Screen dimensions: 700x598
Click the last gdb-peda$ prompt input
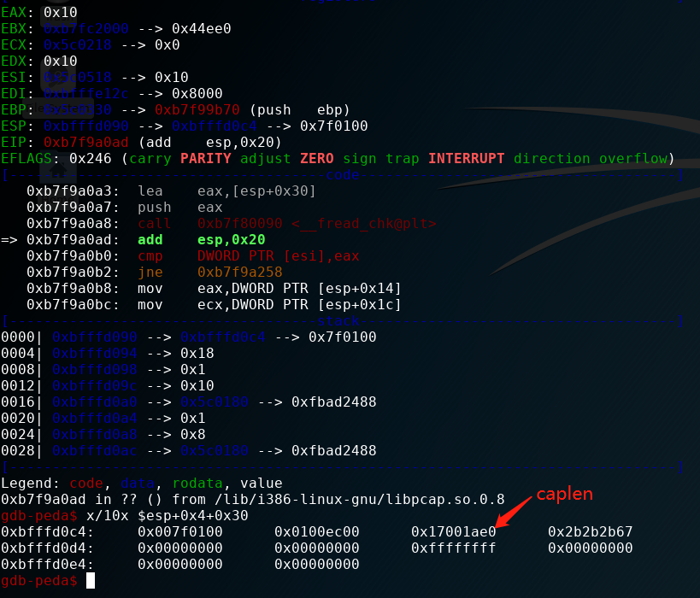click(91, 581)
